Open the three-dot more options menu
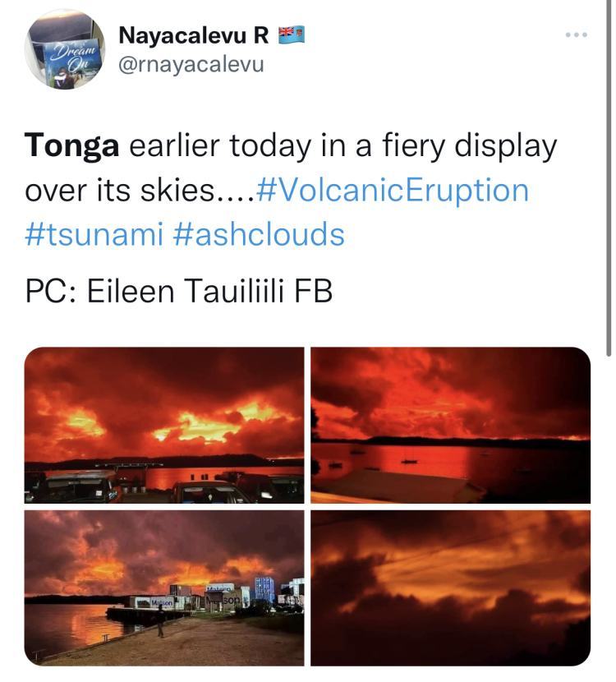The image size is (616, 682). click(x=577, y=35)
